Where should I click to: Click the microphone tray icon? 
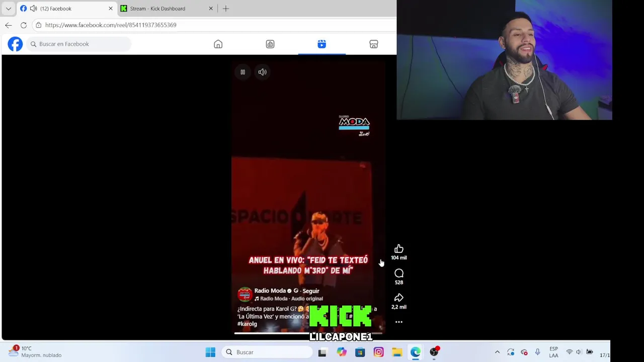[x=537, y=352]
